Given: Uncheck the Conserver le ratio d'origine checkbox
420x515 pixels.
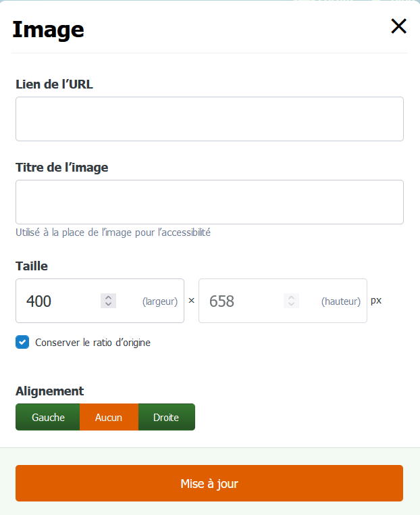Looking at the screenshot, I should pos(22,342).
